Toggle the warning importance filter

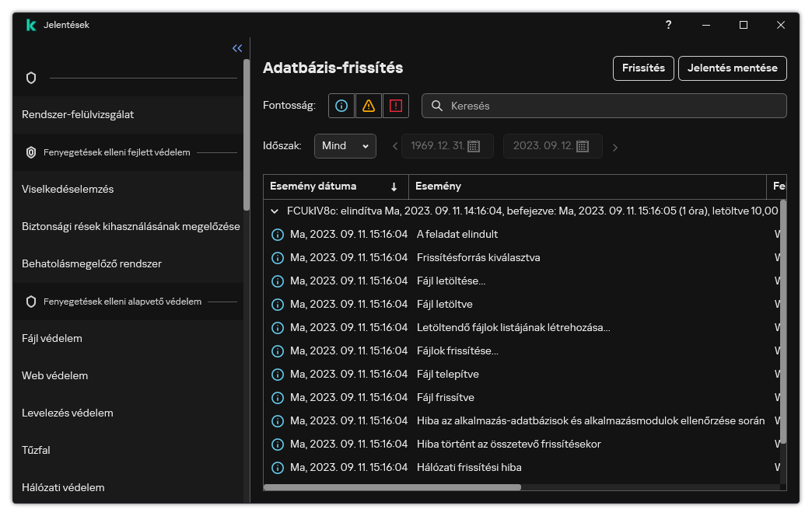click(x=369, y=106)
